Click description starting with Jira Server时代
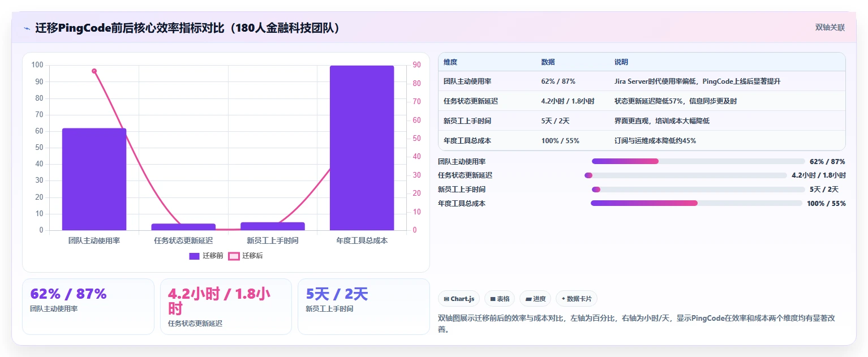Viewport: 868px width, 357px height. 697,81
